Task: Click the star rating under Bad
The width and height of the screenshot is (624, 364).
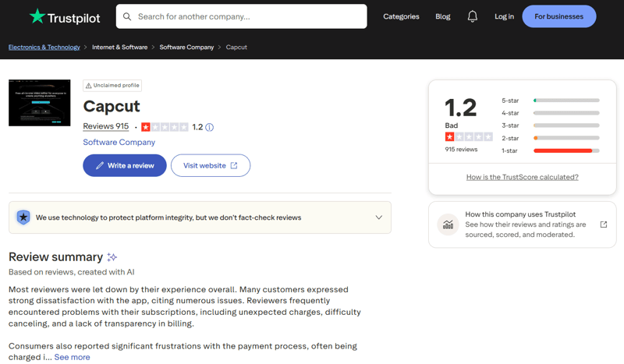Action: (x=469, y=137)
